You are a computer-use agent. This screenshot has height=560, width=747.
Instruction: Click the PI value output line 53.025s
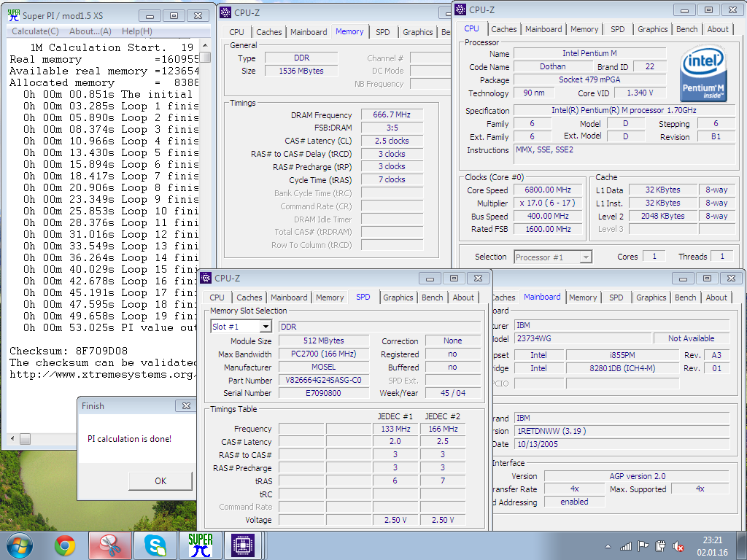(x=109, y=327)
